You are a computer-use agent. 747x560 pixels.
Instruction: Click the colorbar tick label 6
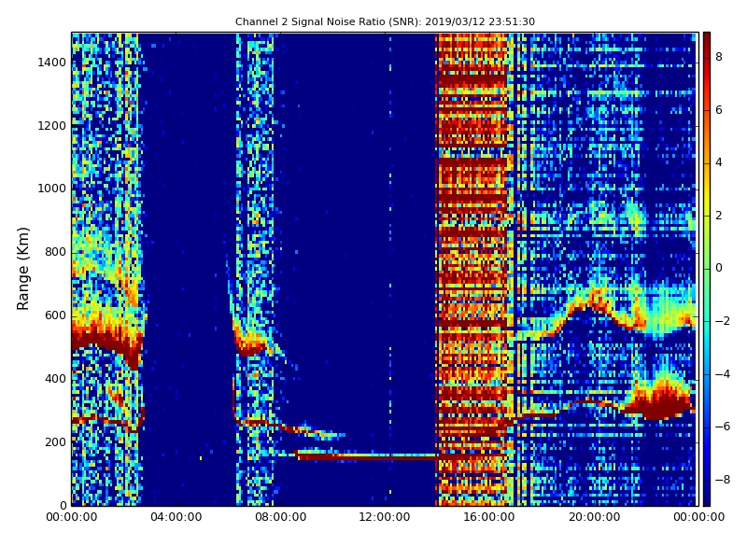tap(719, 110)
